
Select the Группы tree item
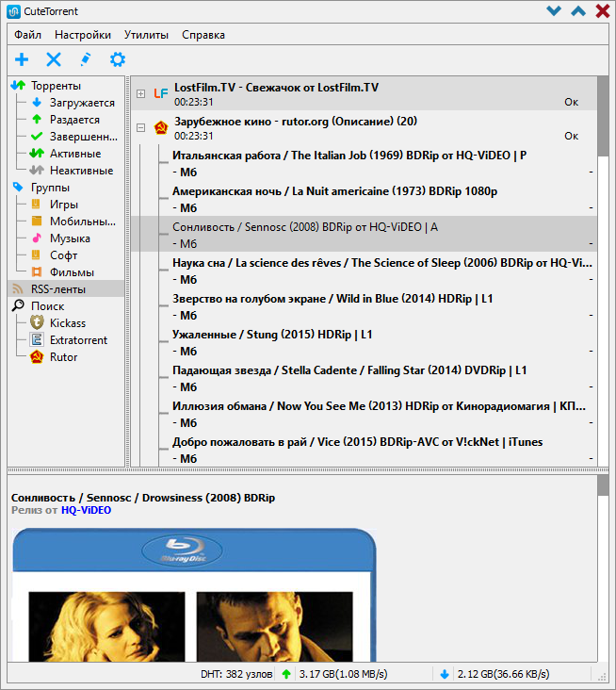50,188
